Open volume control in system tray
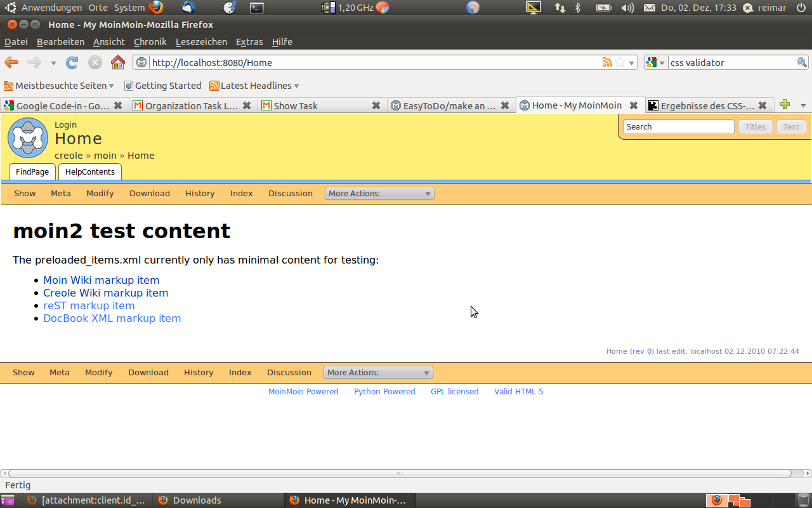Screen dimensions: 812x508 (x=627, y=8)
